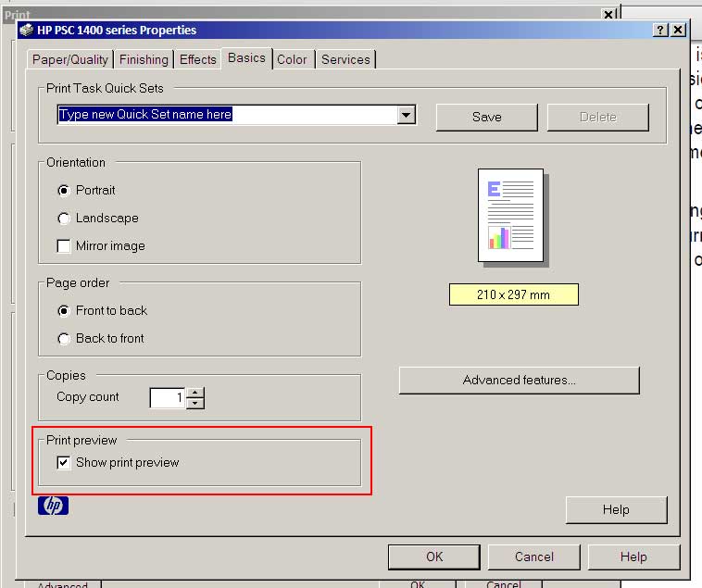702x588 pixels.
Task: Close the HP PSC 1400 Properties dialog
Action: (x=678, y=30)
